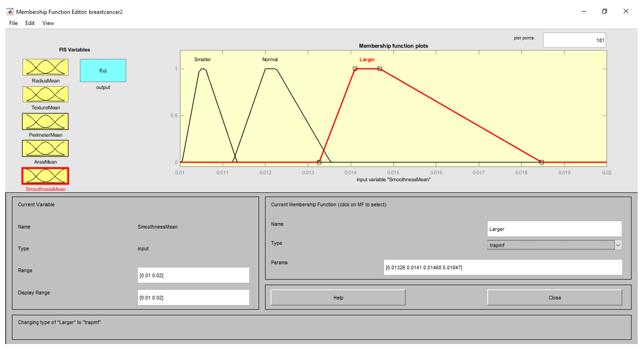Select the cyan f(u) output variable
Image resolution: width=644 pixels, height=352 pixels.
tap(103, 71)
